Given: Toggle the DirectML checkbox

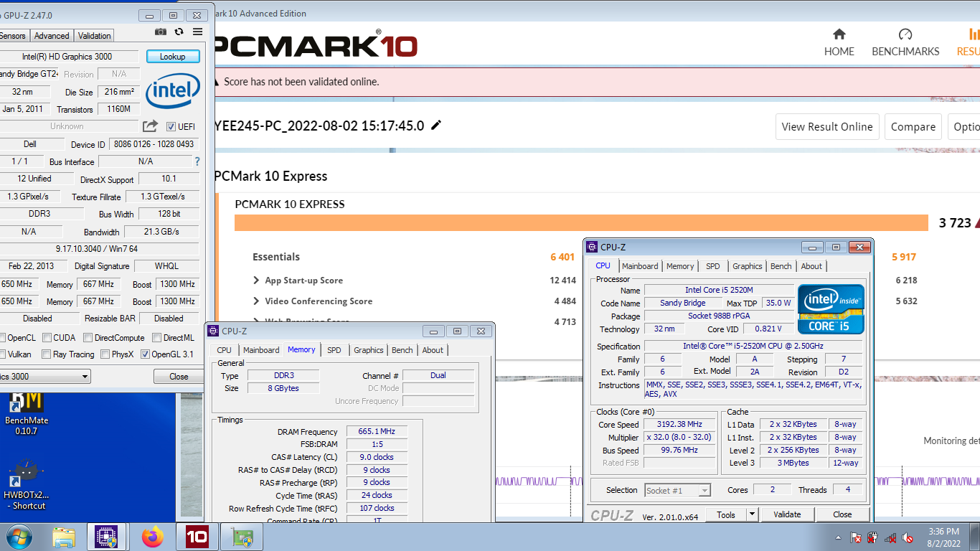Looking at the screenshot, I should pos(157,337).
